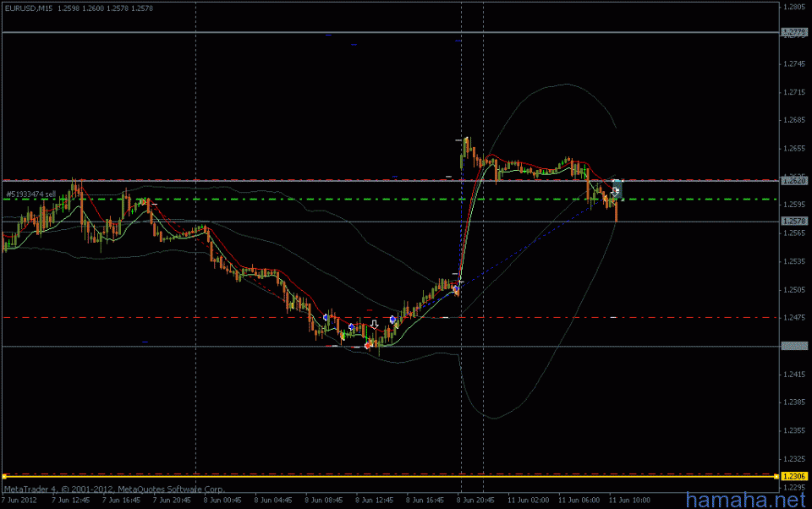Click the #51933474 sell order label
This screenshot has height=509, width=812.
pyautogui.click(x=30, y=194)
